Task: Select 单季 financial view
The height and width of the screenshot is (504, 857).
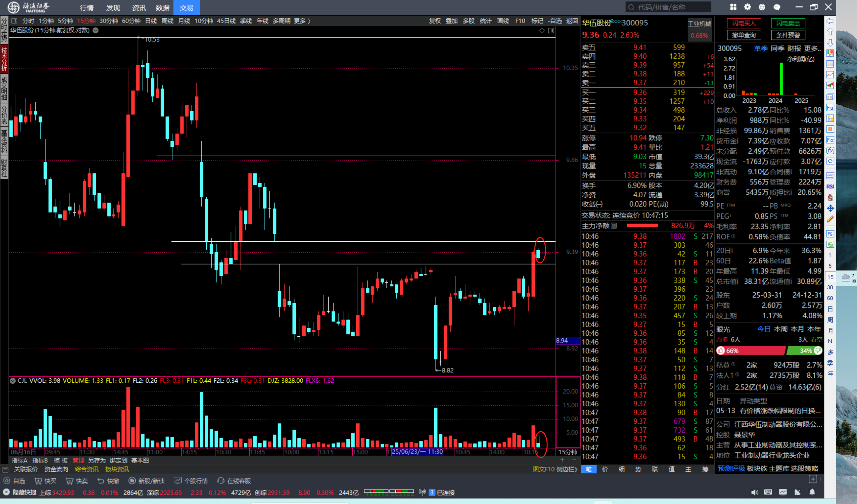Action: (x=760, y=48)
